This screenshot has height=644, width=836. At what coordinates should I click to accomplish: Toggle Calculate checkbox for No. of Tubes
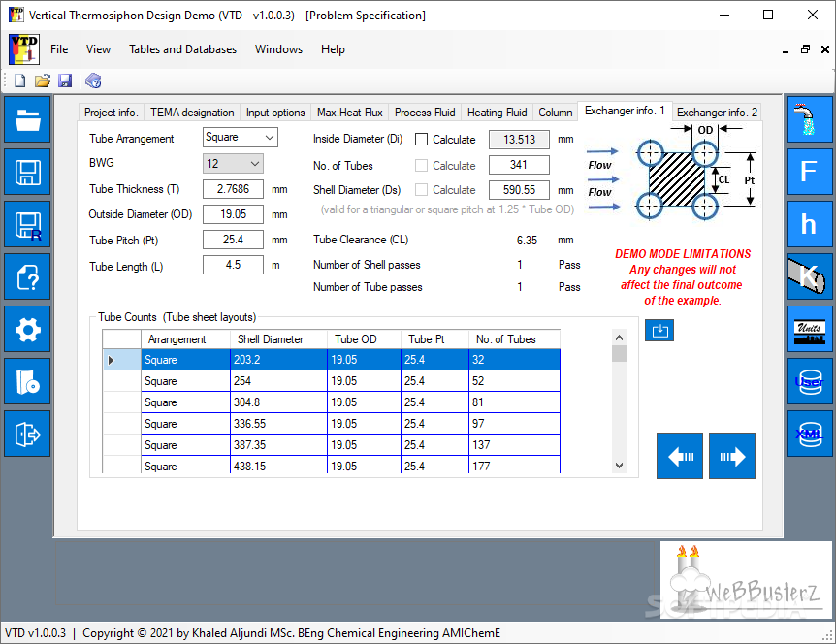coord(421,165)
